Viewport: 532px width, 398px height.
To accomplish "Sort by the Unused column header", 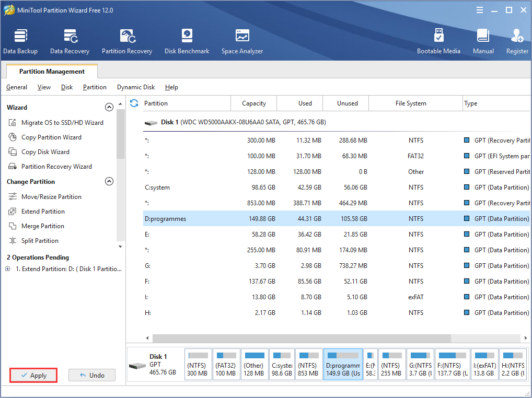I will [346, 103].
